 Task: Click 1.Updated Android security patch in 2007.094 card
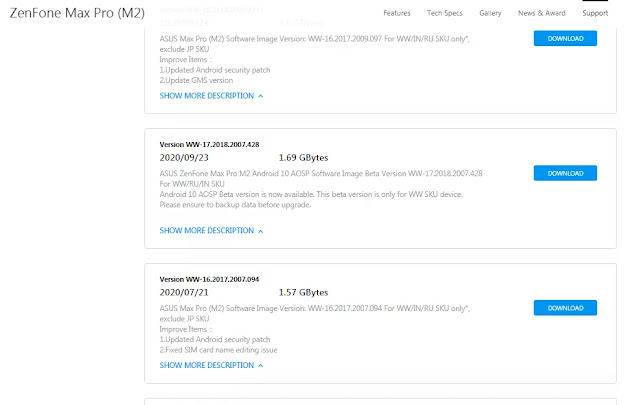215,339
